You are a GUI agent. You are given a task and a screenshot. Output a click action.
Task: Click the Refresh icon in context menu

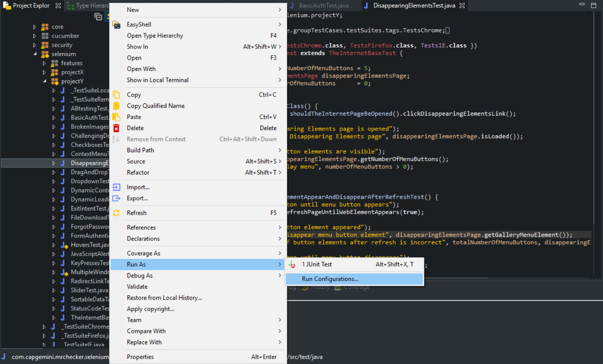pos(116,213)
